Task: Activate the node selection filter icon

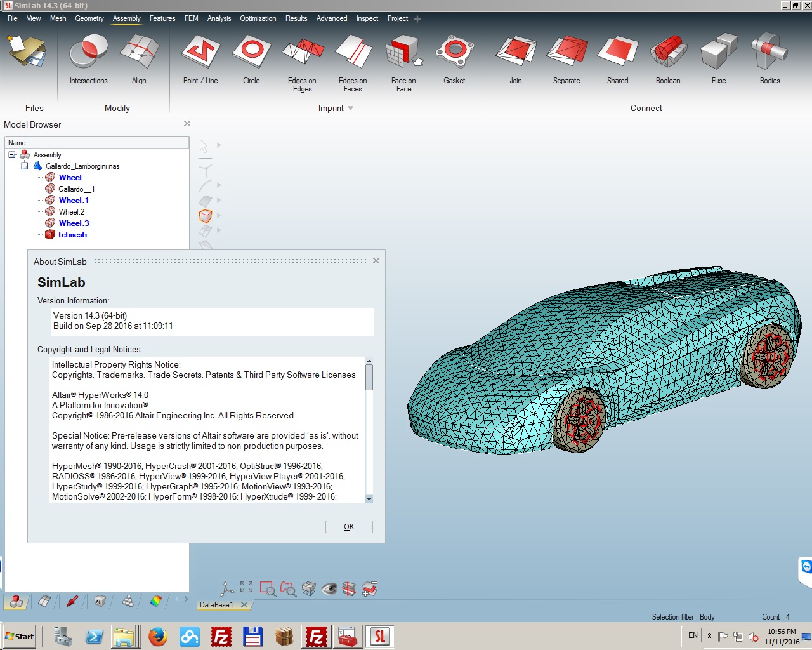Action: (205, 169)
